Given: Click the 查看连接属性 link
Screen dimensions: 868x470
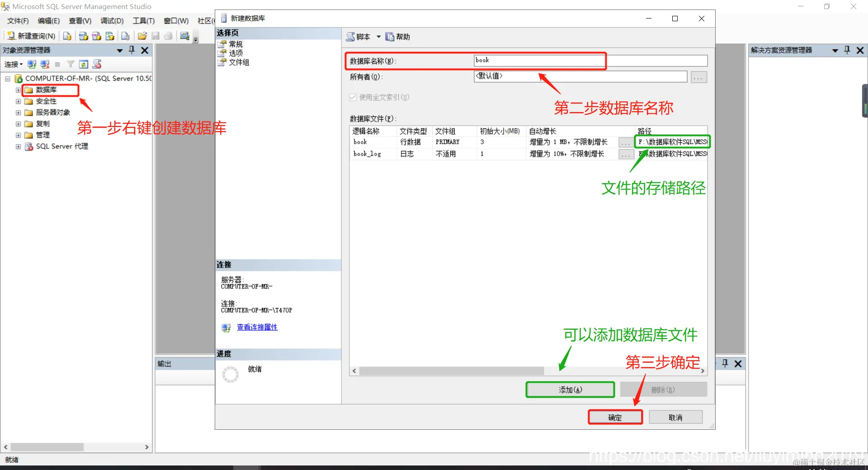Looking at the screenshot, I should [x=257, y=327].
